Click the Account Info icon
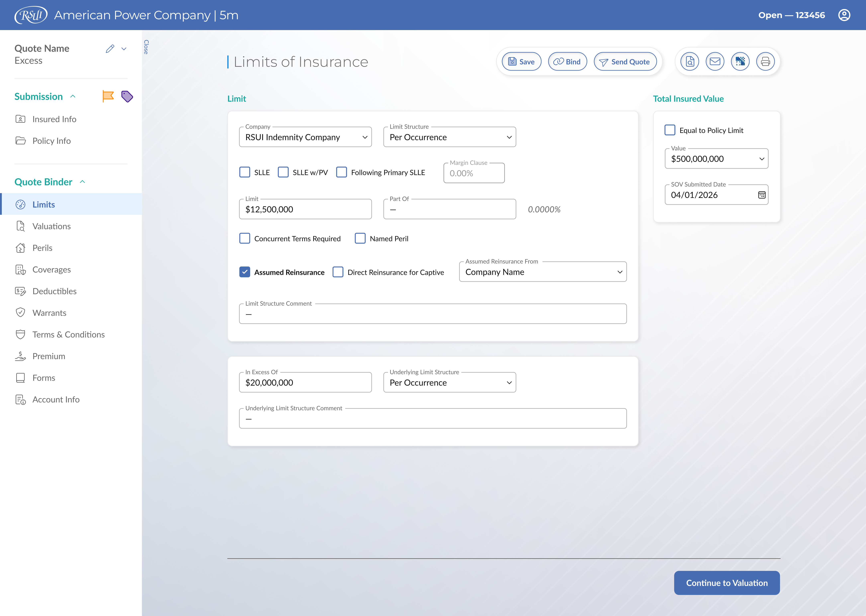Screen dimensions: 866x616 tap(20, 399)
